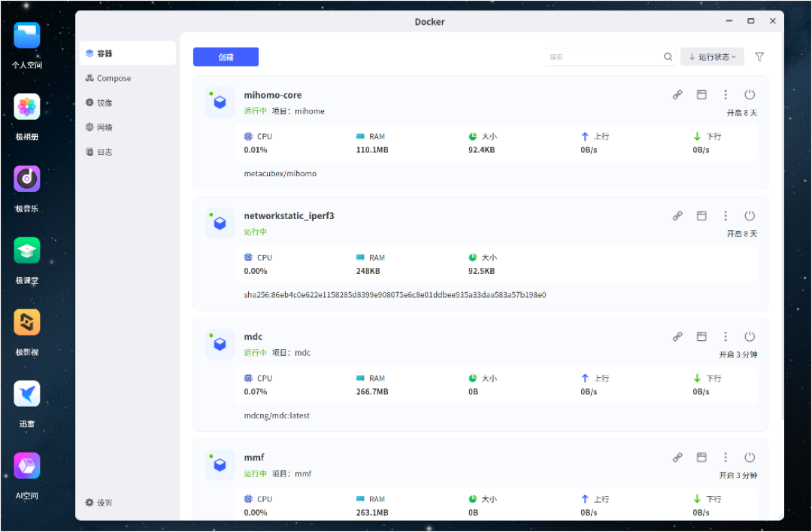Open the 个人空间 desktop folder
Viewport: 812px width, 532px height.
pos(27,35)
